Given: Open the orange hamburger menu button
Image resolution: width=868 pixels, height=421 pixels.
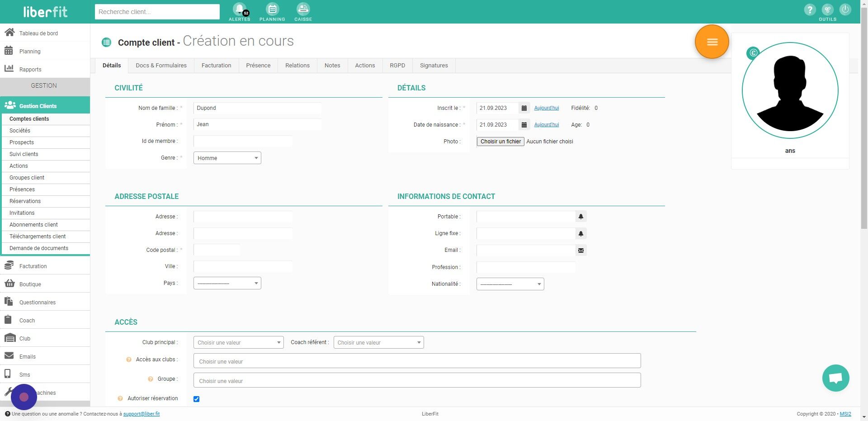Looking at the screenshot, I should 712,42.
